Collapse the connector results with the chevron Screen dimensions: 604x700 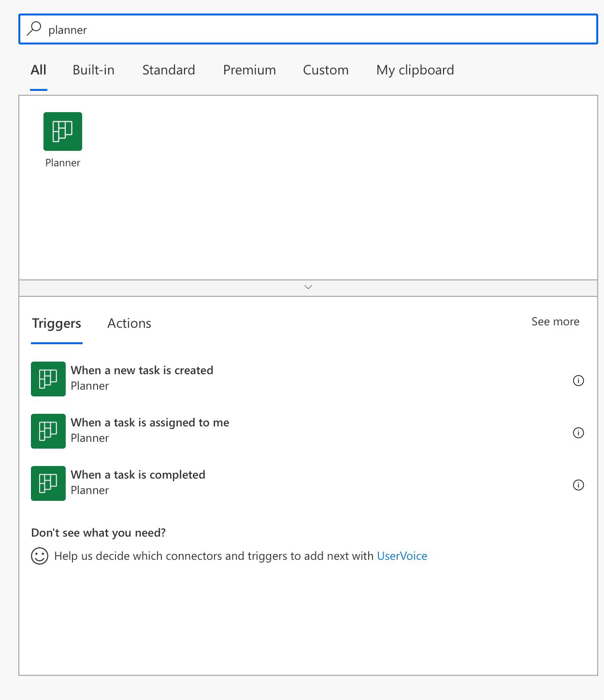308,287
